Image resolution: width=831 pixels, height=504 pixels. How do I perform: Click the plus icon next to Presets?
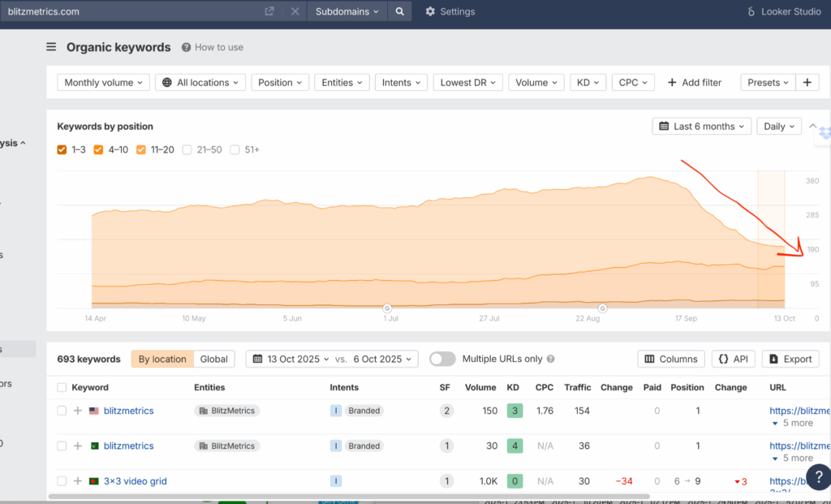tap(807, 83)
